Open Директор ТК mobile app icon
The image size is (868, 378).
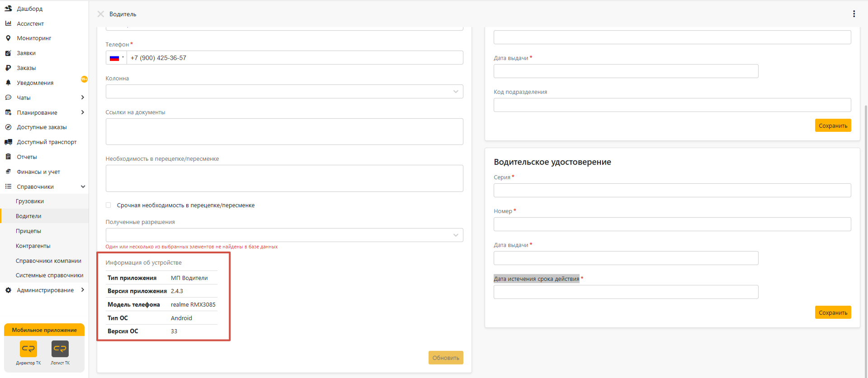click(x=28, y=349)
